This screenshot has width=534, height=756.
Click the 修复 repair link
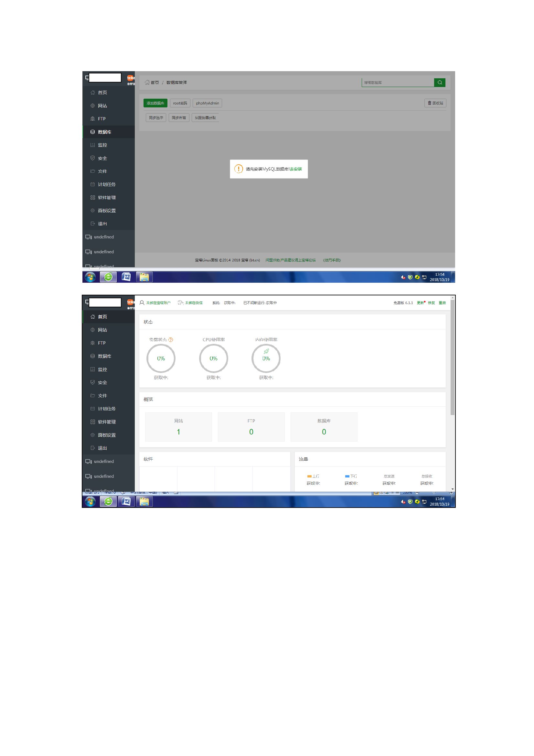click(431, 302)
